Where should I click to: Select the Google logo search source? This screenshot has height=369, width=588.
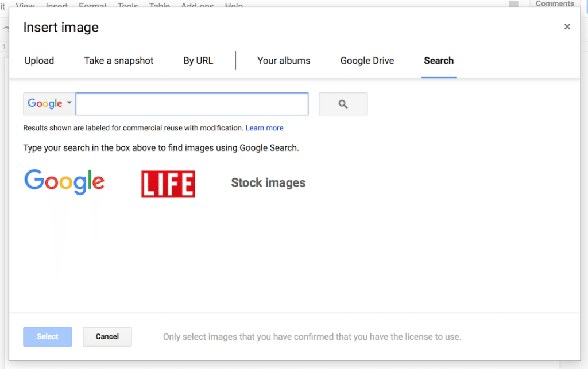click(64, 181)
